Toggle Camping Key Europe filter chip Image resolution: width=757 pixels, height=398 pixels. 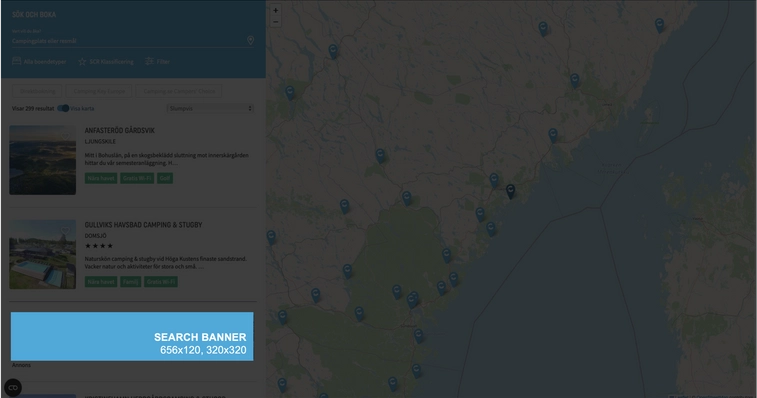[99, 91]
